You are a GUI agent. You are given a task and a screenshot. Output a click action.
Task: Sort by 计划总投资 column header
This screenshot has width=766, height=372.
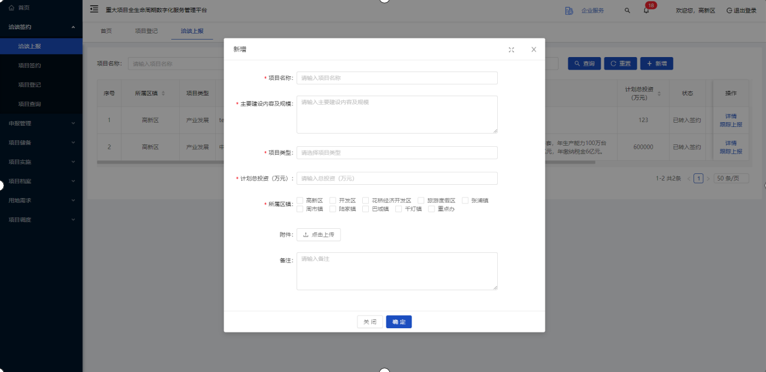pos(643,93)
